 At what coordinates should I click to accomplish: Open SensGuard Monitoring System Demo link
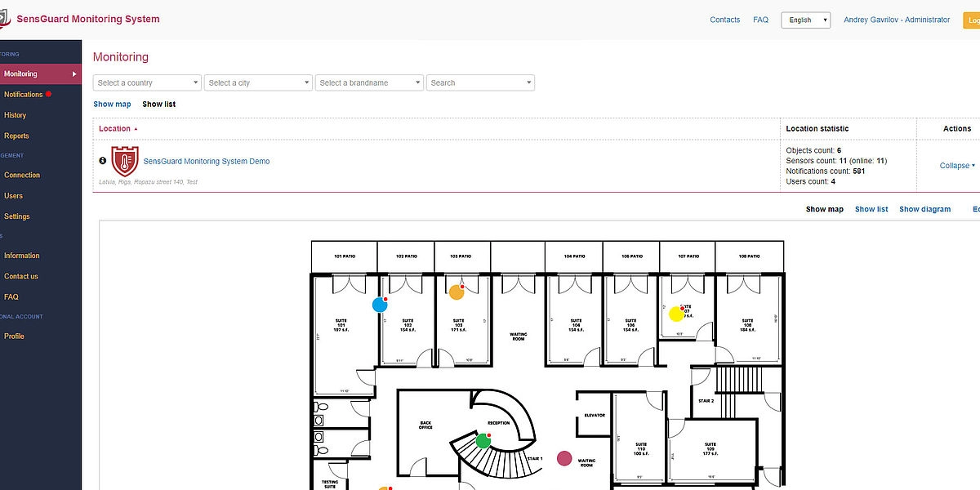click(x=207, y=161)
